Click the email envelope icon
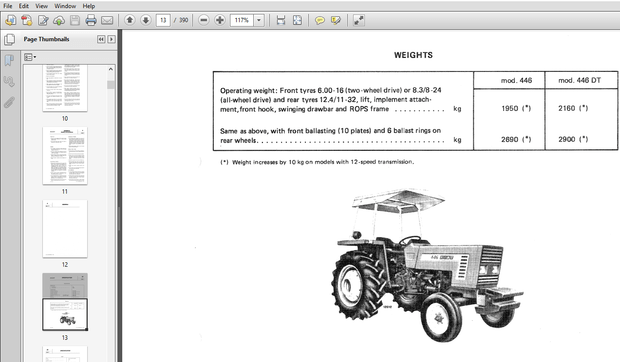 107,20
